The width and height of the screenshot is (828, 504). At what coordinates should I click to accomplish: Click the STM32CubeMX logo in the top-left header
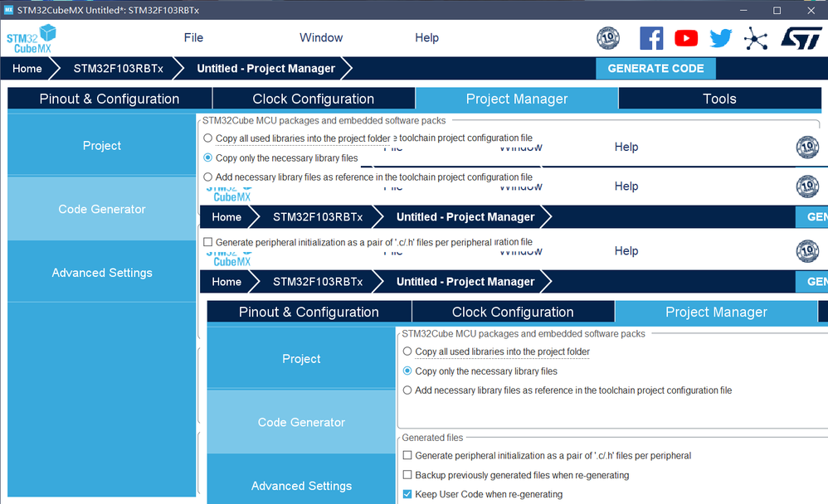[x=32, y=38]
